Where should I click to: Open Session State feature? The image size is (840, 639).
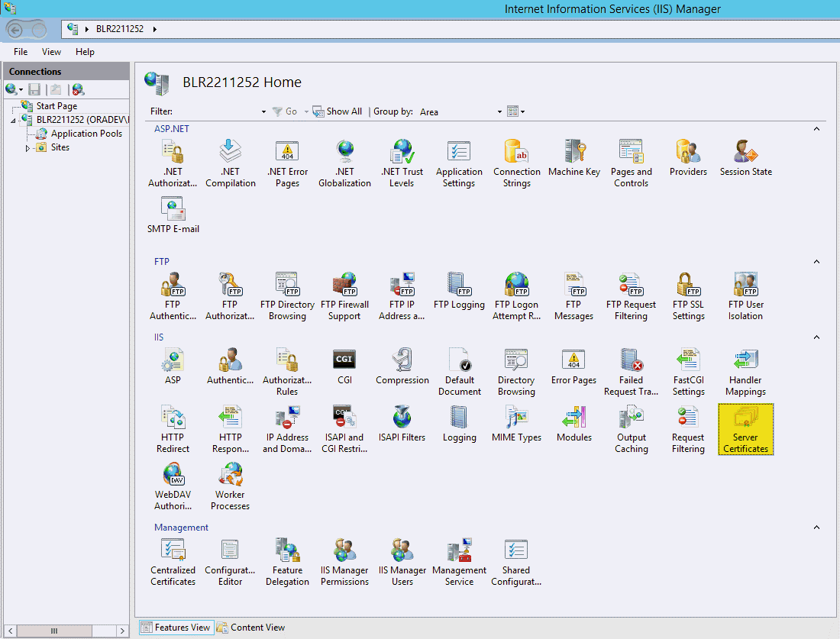point(746,158)
